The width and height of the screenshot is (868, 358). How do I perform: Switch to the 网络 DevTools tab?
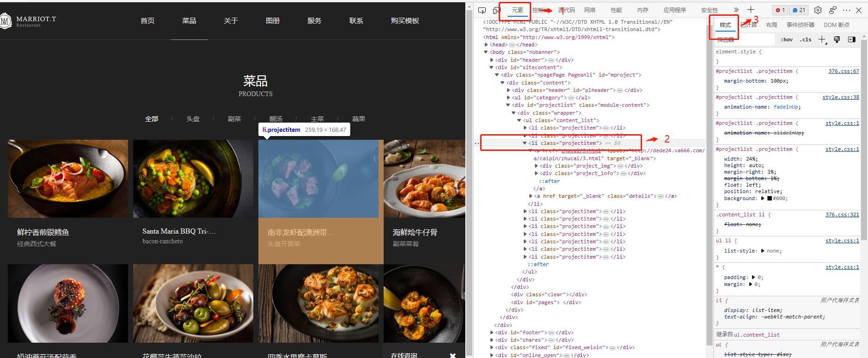(x=590, y=10)
